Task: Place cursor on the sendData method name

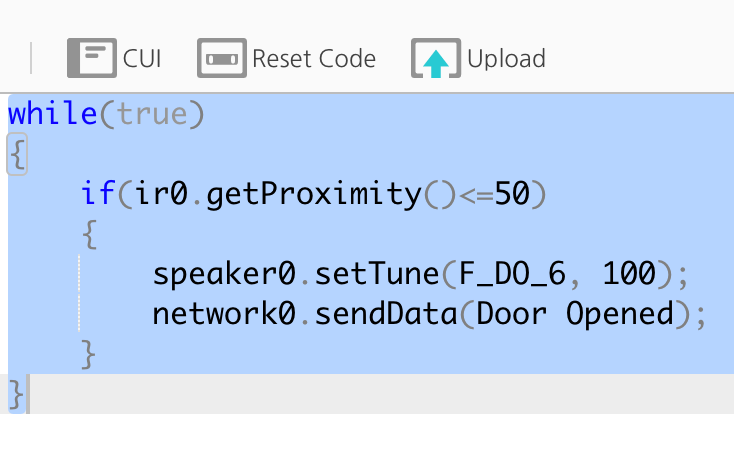Action: [386, 314]
